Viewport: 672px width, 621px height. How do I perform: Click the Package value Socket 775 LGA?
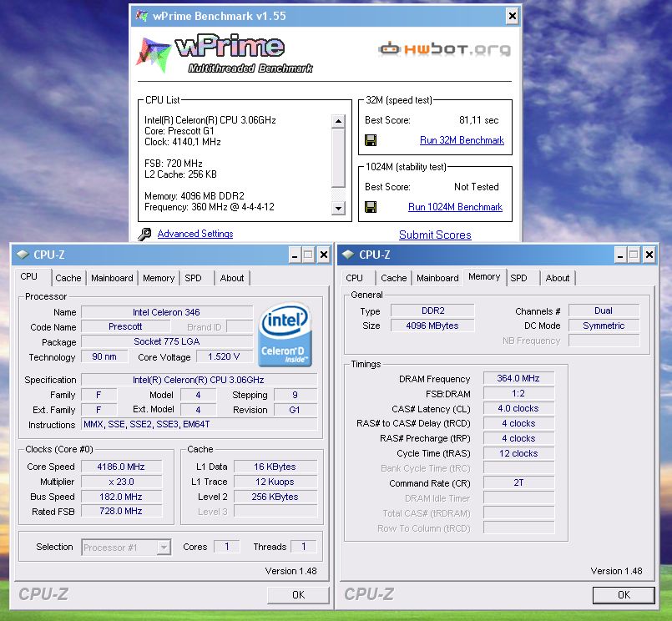tap(167, 341)
